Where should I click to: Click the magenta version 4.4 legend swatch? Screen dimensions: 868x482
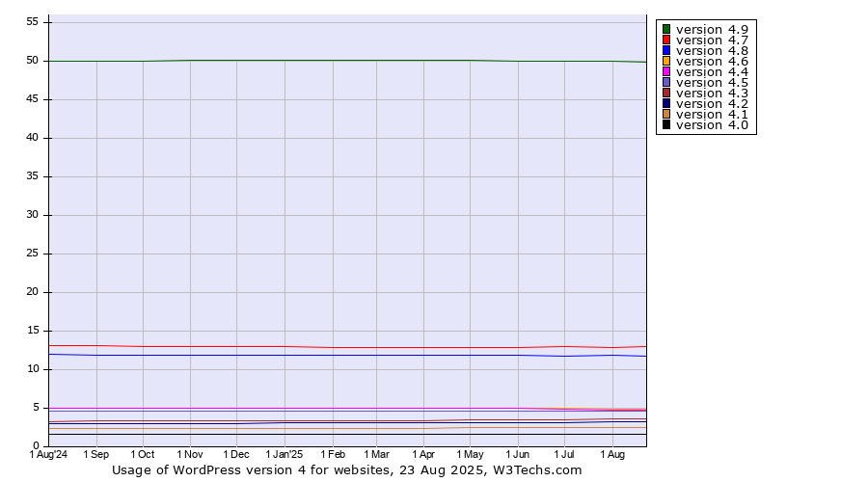[666, 71]
